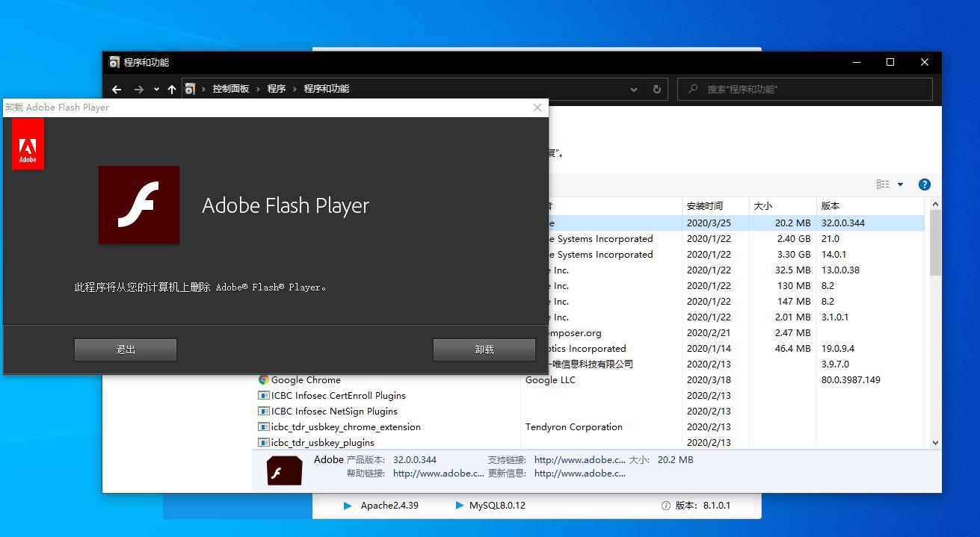Click version 80.0.3987.149 cell
The width and height of the screenshot is (980, 537).
[x=851, y=380]
